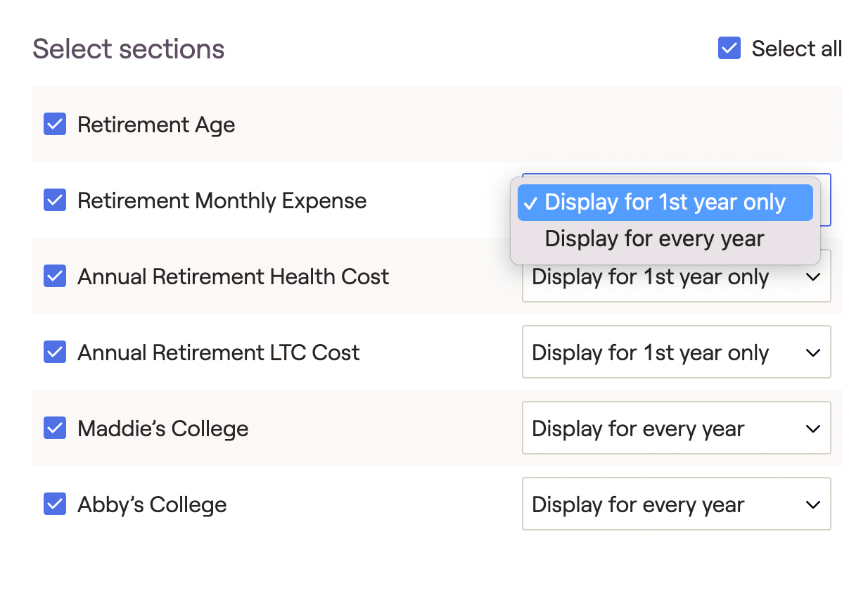This screenshot has width=868, height=598.
Task: Choose the checked 'Display for 1st year only' option
Action: (x=665, y=203)
